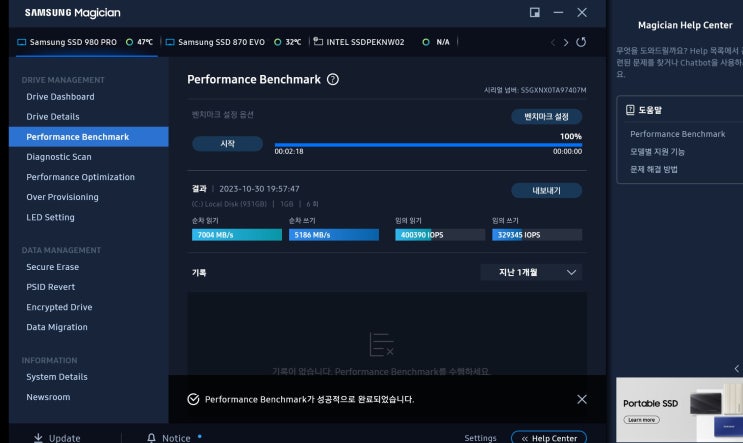Dismiss the benchmark completed notification
Viewport: 743px width, 443px height.
coord(582,399)
